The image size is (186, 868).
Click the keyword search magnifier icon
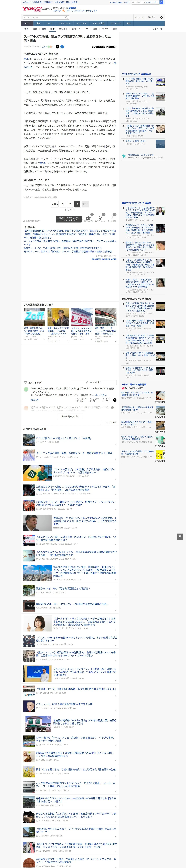[x=66, y=18]
